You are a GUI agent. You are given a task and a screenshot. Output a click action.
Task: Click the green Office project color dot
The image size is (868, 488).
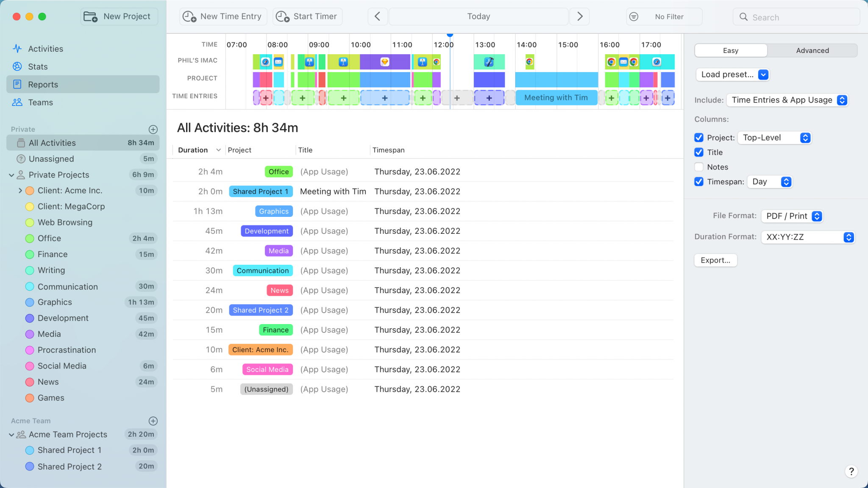click(x=30, y=238)
